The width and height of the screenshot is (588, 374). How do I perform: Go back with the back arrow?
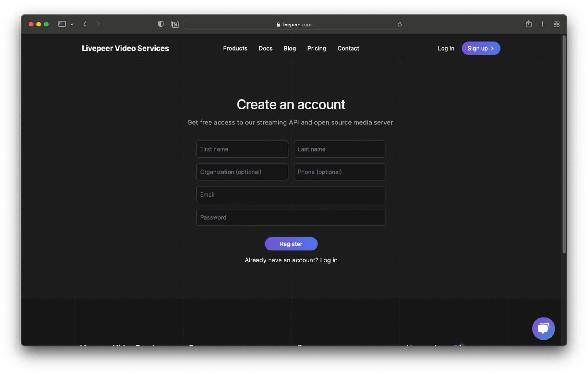click(x=85, y=24)
